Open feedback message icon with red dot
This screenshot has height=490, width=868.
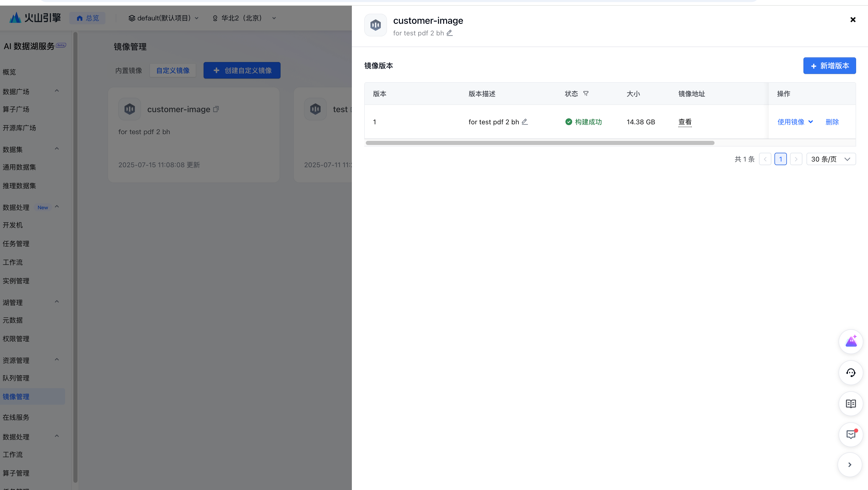click(x=851, y=434)
